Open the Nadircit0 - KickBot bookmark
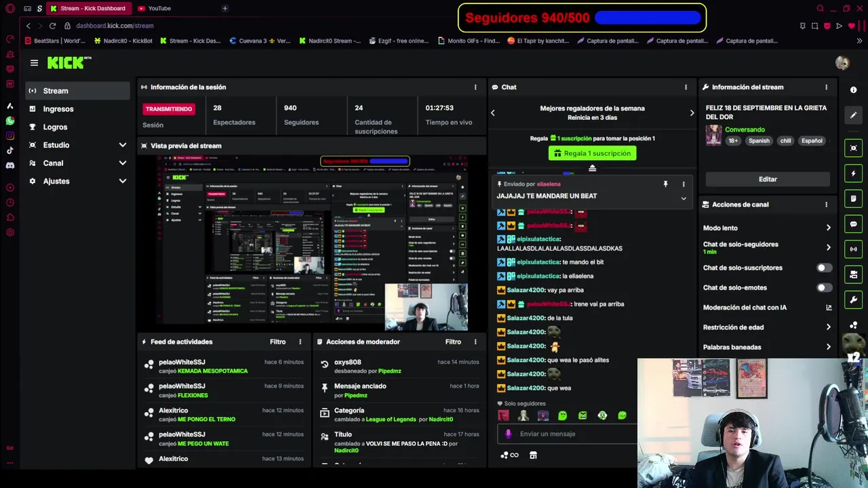Screen dimensions: 868x488 [x=123, y=41]
